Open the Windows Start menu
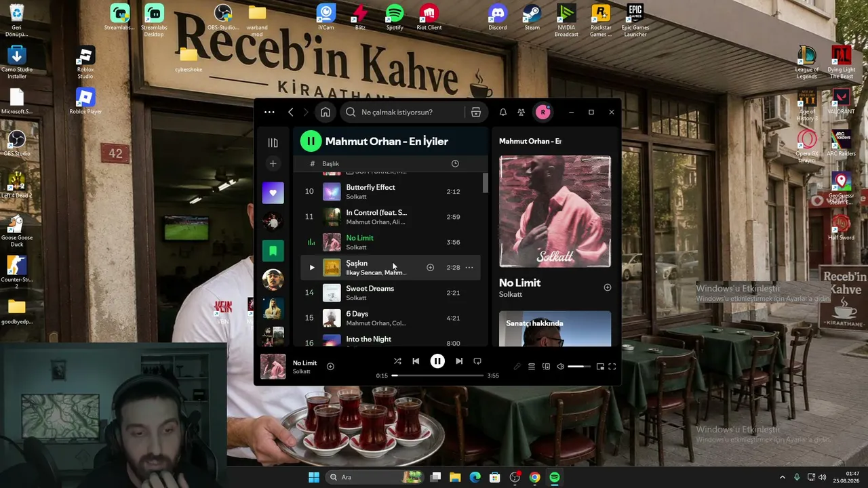 [x=313, y=477]
